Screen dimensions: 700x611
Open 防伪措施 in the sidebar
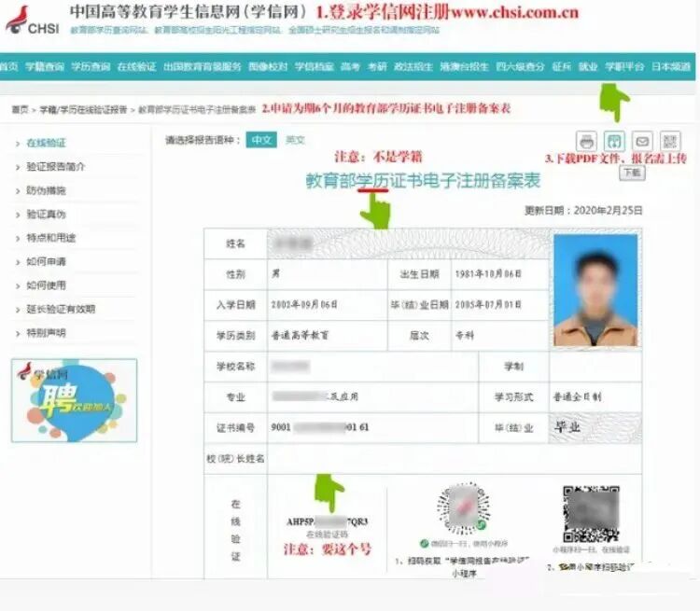pos(46,190)
